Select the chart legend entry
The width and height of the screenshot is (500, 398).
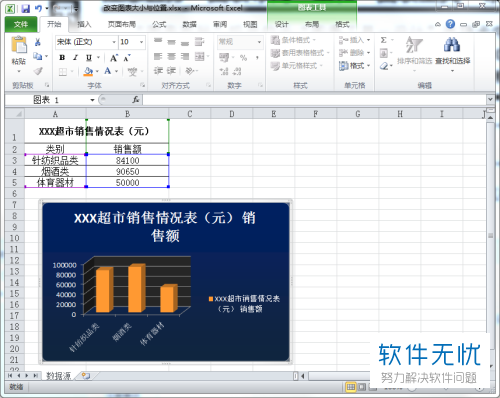point(244,304)
